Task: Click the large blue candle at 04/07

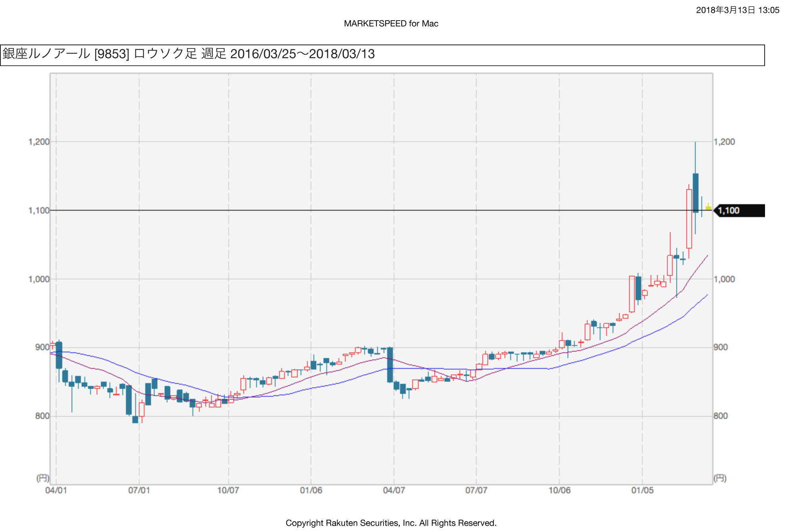Action: (390, 365)
